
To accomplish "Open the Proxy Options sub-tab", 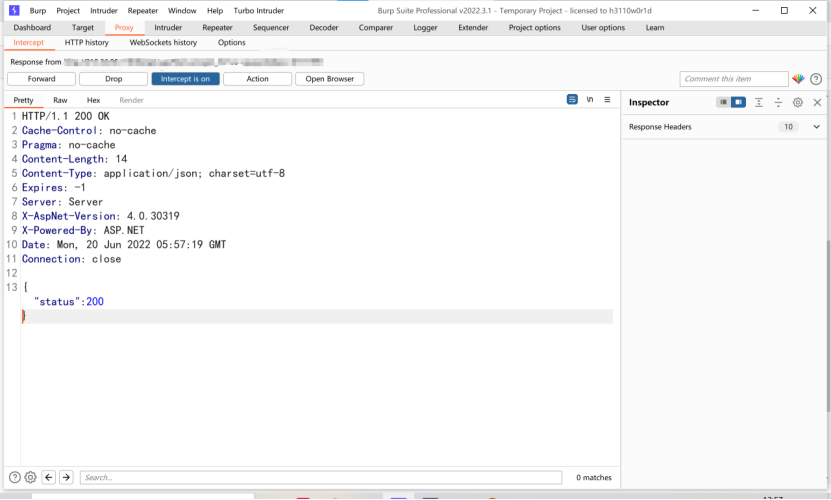I will point(232,42).
